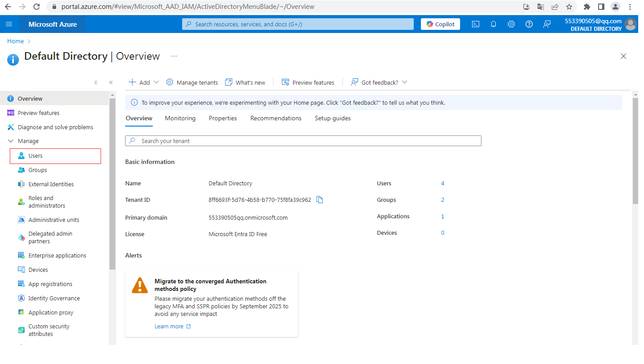Select the Overview tab
644x364 pixels.
point(139,118)
